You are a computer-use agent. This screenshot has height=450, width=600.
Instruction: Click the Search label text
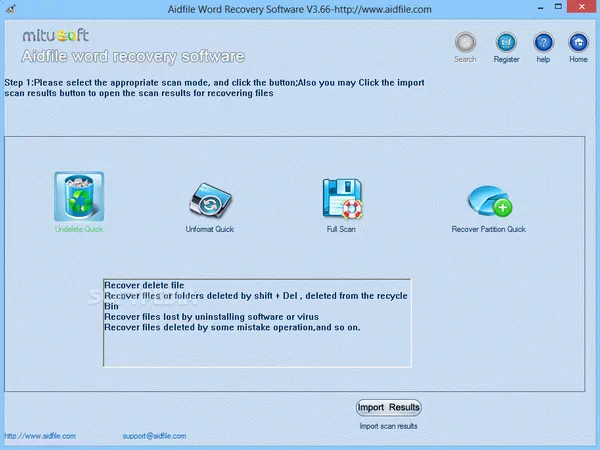tap(465, 59)
